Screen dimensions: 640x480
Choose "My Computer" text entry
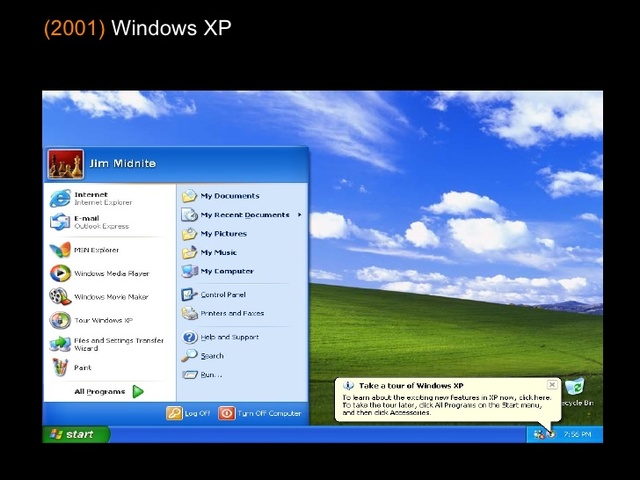click(227, 271)
